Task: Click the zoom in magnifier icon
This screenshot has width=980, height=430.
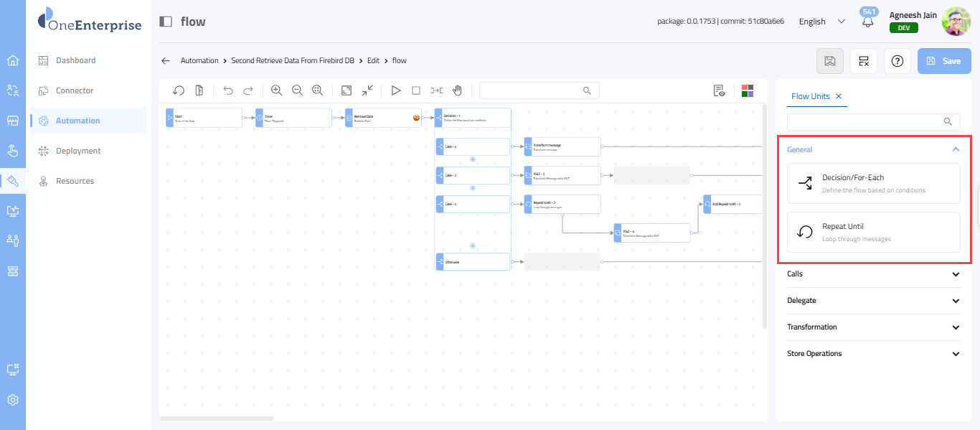Action: click(x=276, y=90)
